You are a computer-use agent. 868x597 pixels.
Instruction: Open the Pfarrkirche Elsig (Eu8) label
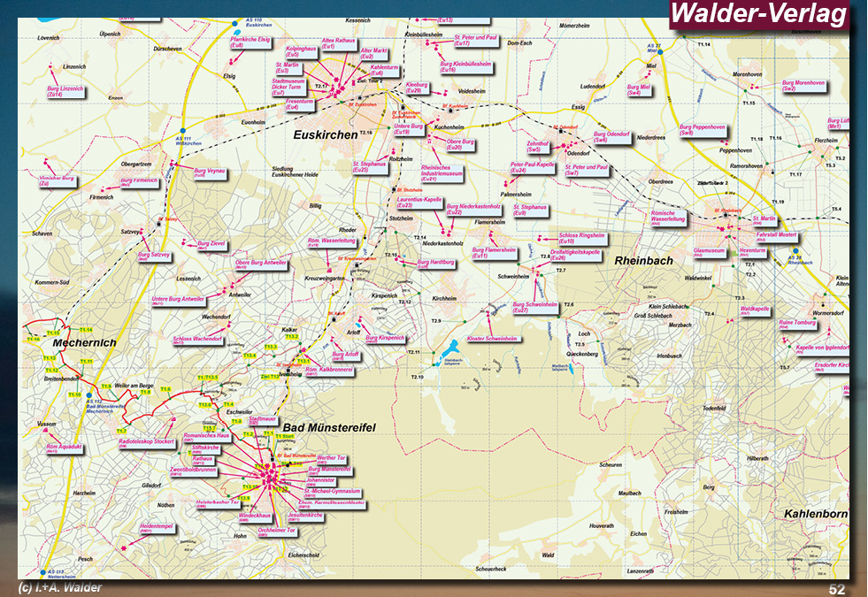pyautogui.click(x=249, y=42)
